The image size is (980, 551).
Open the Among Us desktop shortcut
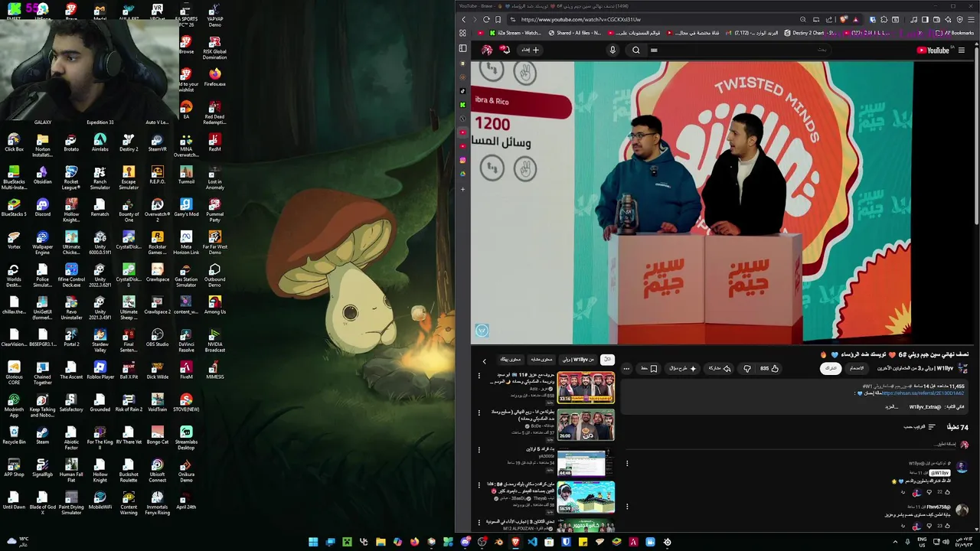[x=215, y=305]
